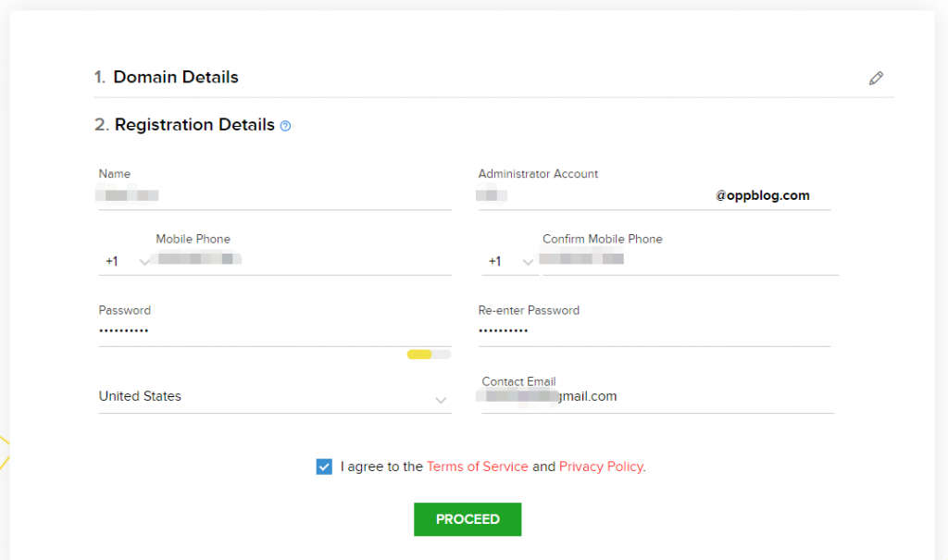Expand Mobile Phone country code dropdown
The width and height of the screenshot is (948, 560).
[125, 261]
